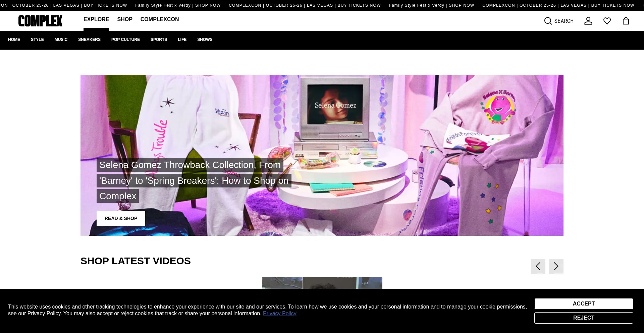Click the rightmost ComplexCon Buy Tickets Now banner
The width and height of the screenshot is (644, 333).
pos(558,5)
